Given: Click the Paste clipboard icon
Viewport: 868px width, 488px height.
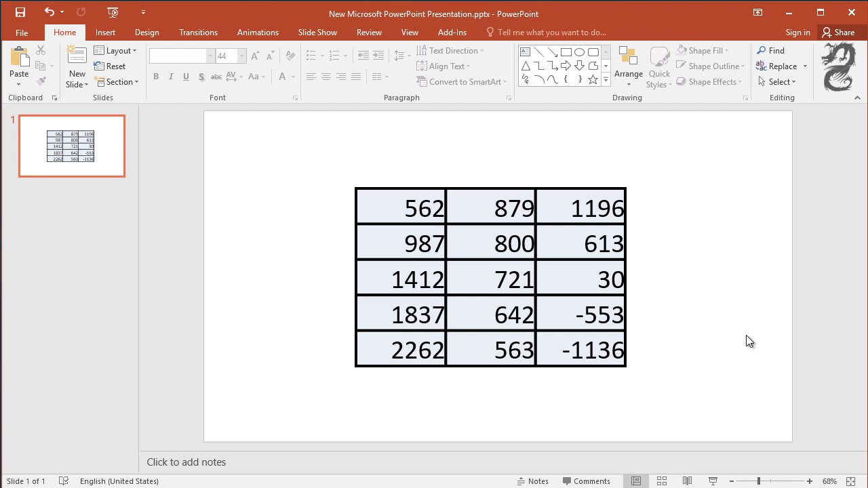Looking at the screenshot, I should click(19, 58).
